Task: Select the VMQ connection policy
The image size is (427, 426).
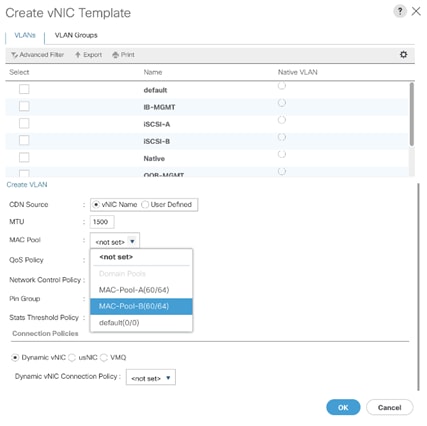Action: tap(104, 357)
